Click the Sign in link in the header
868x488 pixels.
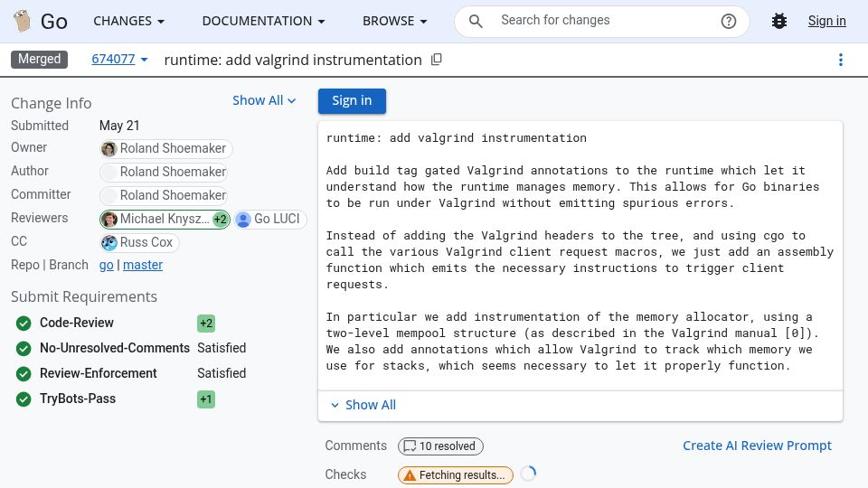tap(826, 21)
